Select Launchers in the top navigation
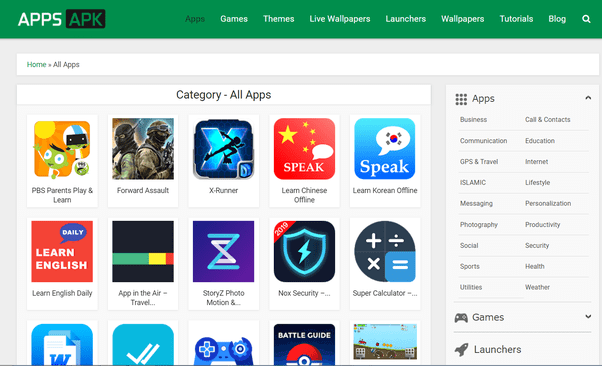This screenshot has width=602, height=366. pos(405,19)
